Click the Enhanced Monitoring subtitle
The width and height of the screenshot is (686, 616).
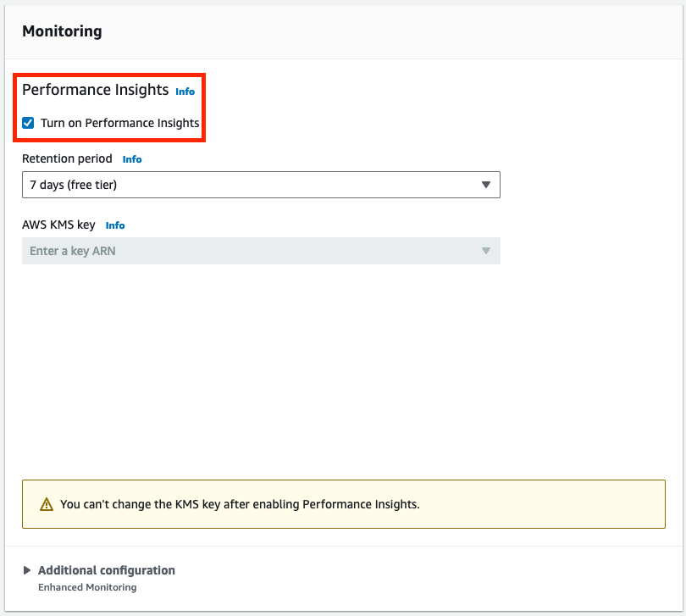[87, 587]
